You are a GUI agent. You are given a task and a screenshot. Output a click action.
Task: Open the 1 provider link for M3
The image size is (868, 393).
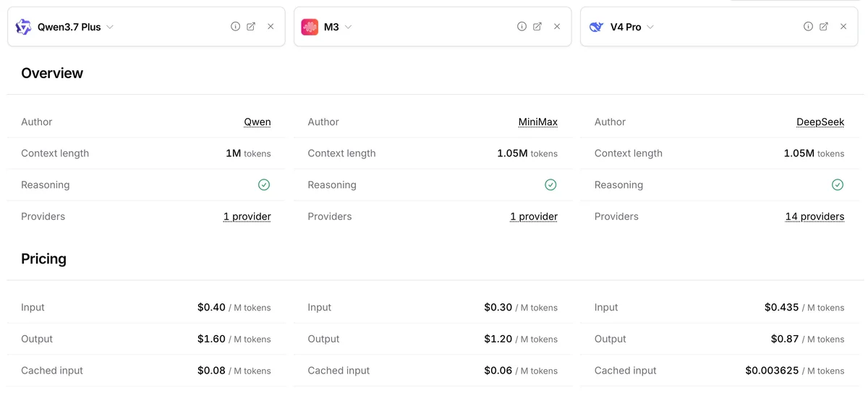tap(534, 216)
